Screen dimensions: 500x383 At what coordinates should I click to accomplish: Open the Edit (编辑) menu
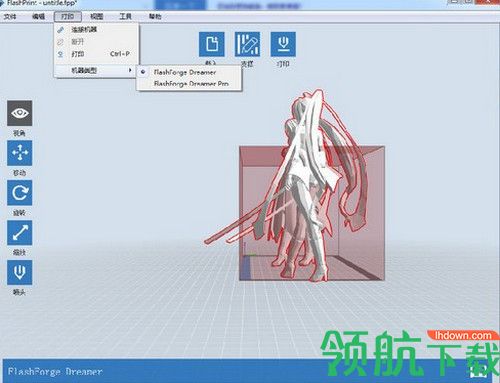(38, 16)
